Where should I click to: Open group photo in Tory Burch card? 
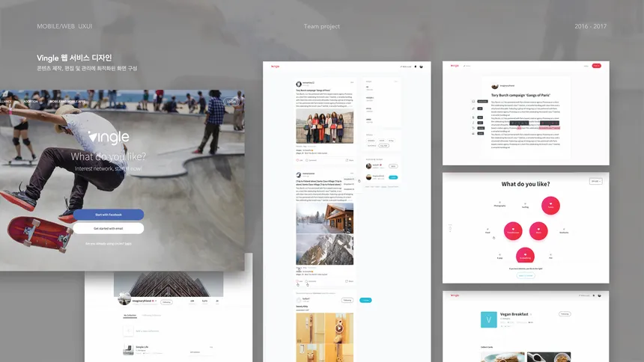(324, 126)
